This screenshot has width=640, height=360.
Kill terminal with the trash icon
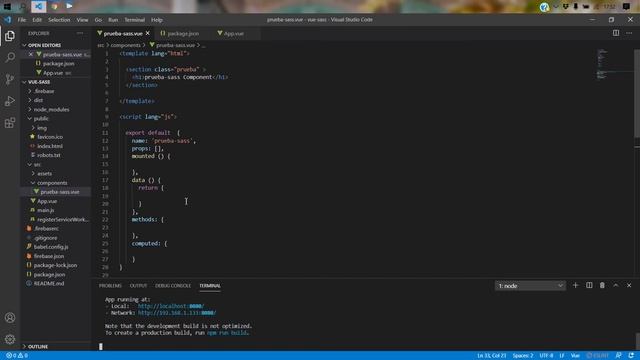(602, 285)
